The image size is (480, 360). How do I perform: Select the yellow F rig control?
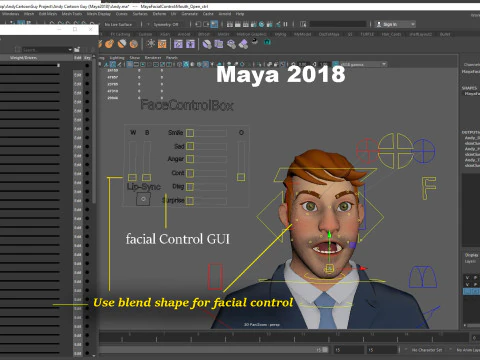[x=429, y=188]
